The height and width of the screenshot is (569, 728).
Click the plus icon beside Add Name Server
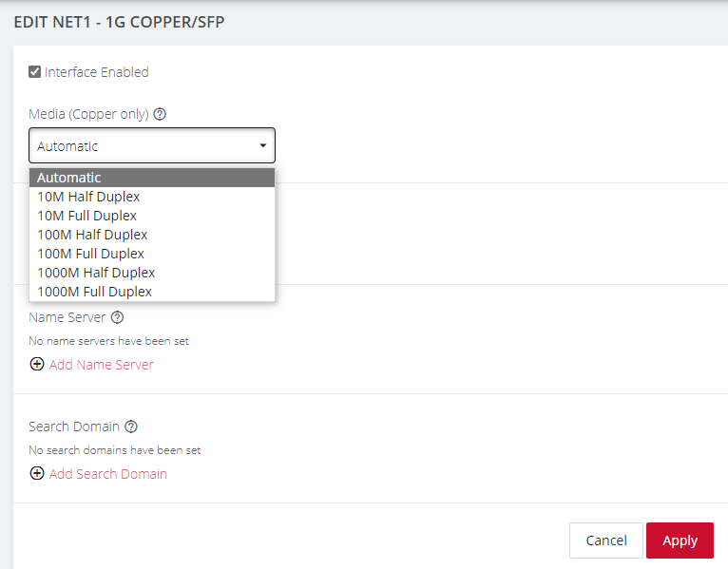click(x=37, y=365)
